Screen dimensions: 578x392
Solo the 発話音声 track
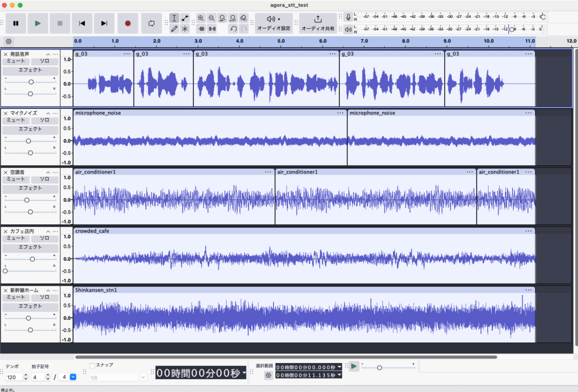[44, 61]
